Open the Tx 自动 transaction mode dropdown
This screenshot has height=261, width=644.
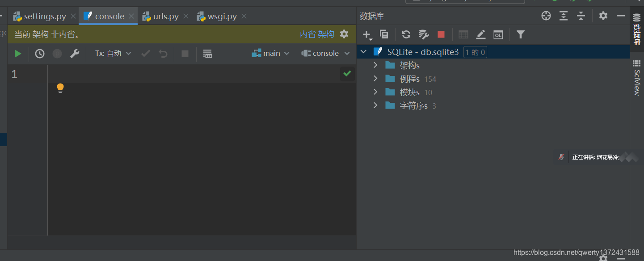[x=113, y=54]
